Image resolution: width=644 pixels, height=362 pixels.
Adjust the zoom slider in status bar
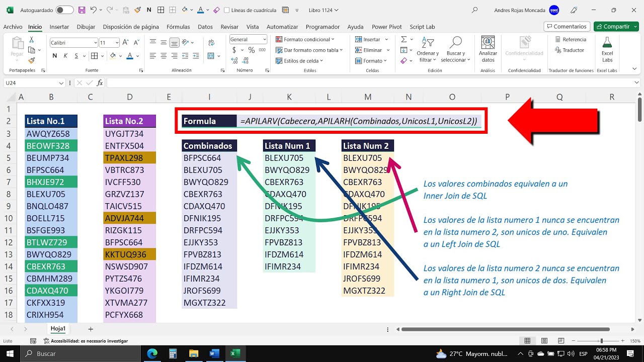pos(601,341)
